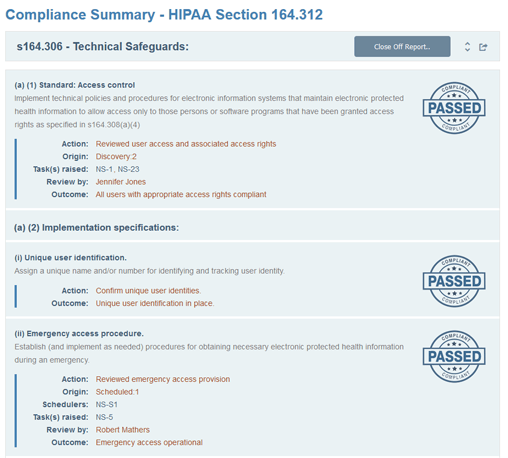The image size is (508, 458).
Task: Open 'Reviewed user access and associated access rights' link
Action: pos(186,144)
